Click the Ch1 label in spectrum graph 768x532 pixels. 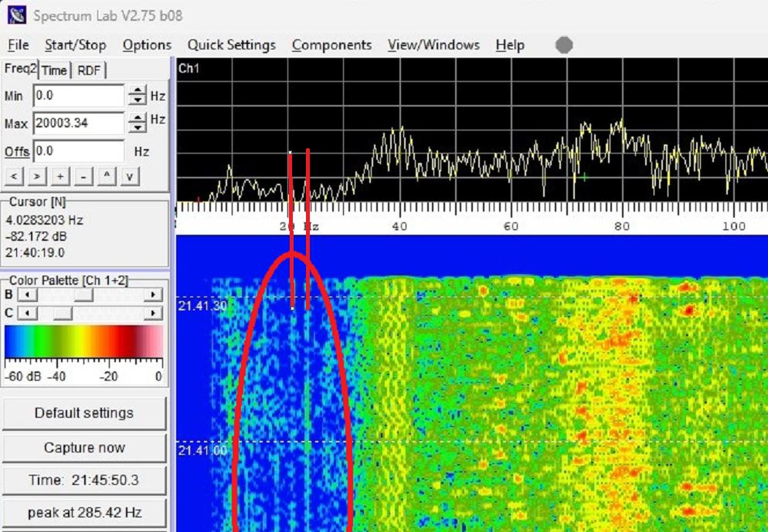click(189, 68)
